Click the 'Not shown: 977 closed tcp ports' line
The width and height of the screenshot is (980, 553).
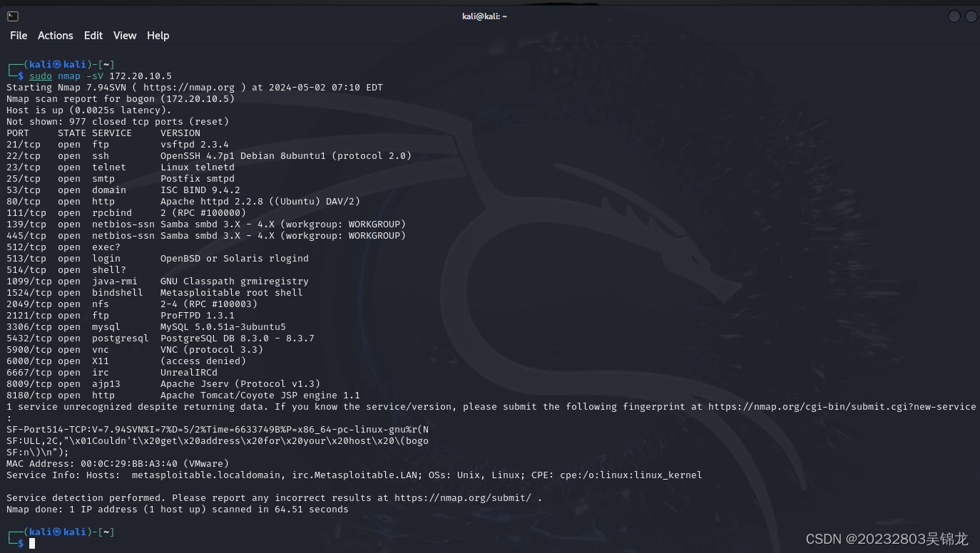[118, 122]
